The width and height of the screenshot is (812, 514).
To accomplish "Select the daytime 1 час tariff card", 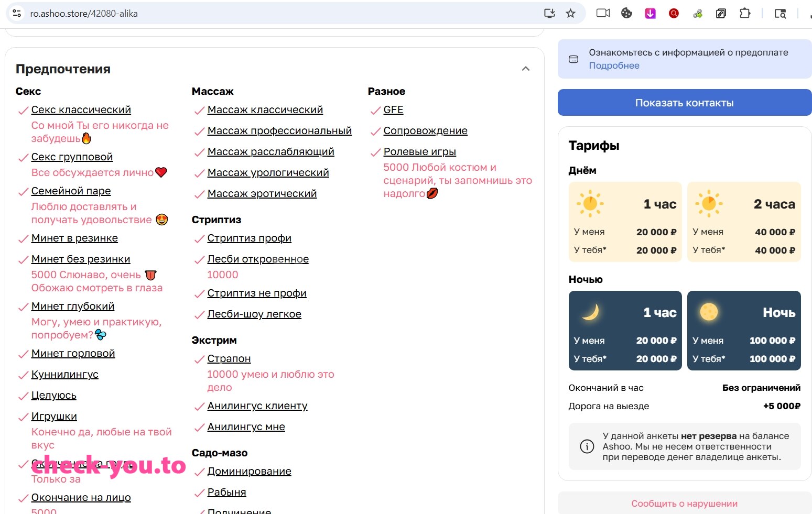I will click(x=625, y=222).
